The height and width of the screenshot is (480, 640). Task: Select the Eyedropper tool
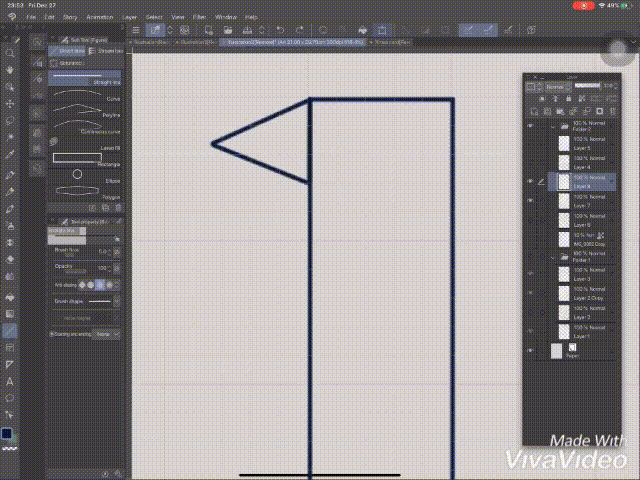click(10, 154)
